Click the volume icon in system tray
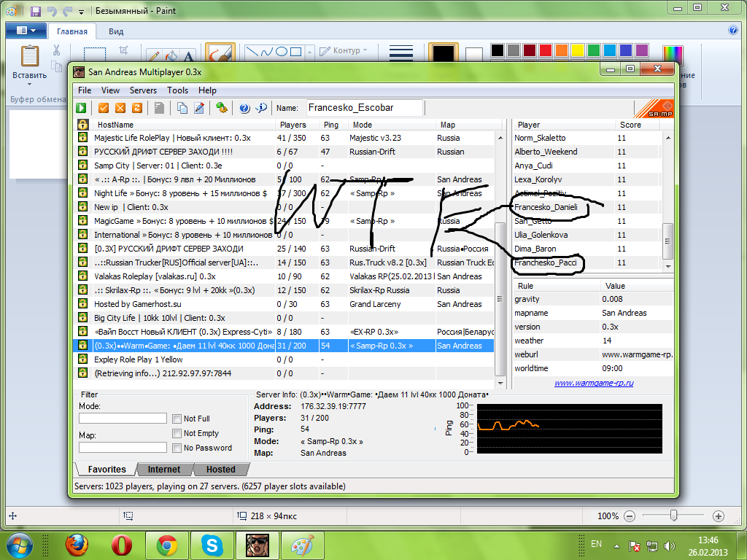 pyautogui.click(x=670, y=545)
